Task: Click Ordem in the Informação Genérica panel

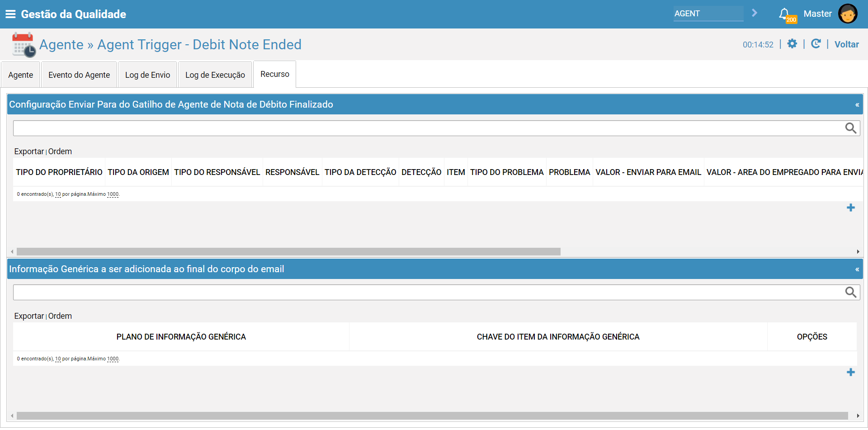Action: tap(60, 316)
